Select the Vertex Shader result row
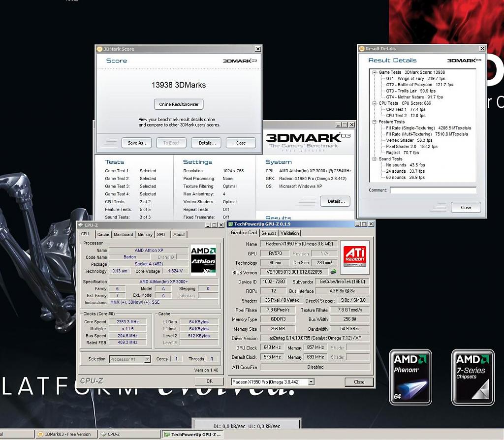This screenshot has width=504, height=440. 409,140
